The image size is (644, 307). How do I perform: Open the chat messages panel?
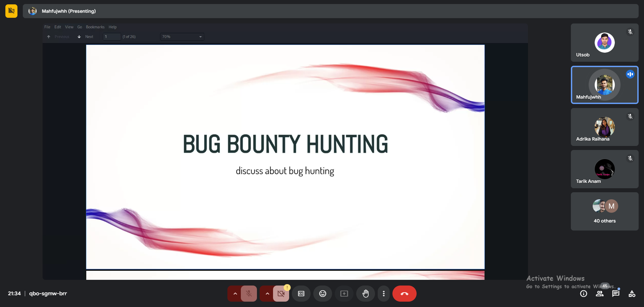615,294
